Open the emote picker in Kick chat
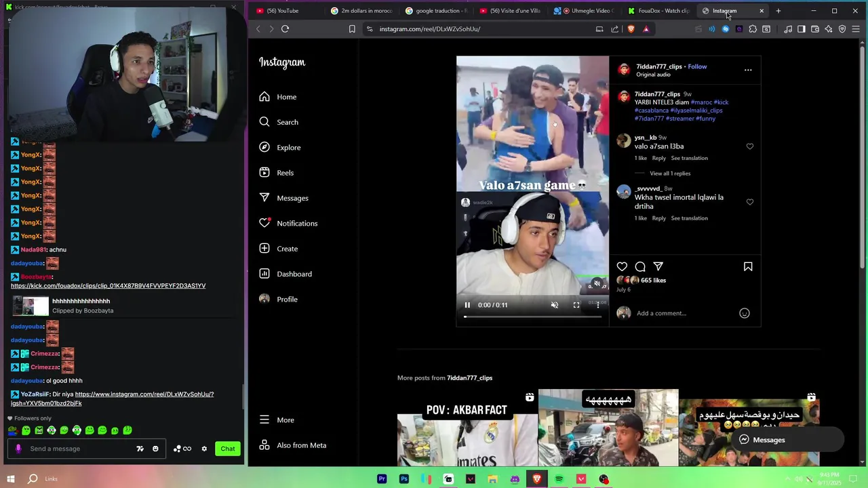 pyautogui.click(x=155, y=449)
